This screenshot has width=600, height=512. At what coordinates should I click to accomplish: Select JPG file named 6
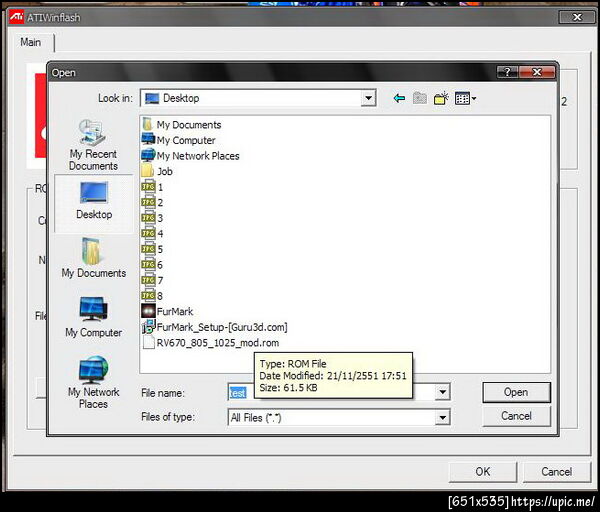click(152, 265)
